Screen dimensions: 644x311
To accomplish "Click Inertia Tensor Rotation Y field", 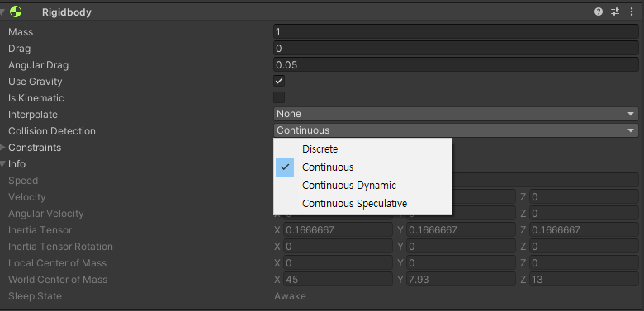I will point(461,246).
